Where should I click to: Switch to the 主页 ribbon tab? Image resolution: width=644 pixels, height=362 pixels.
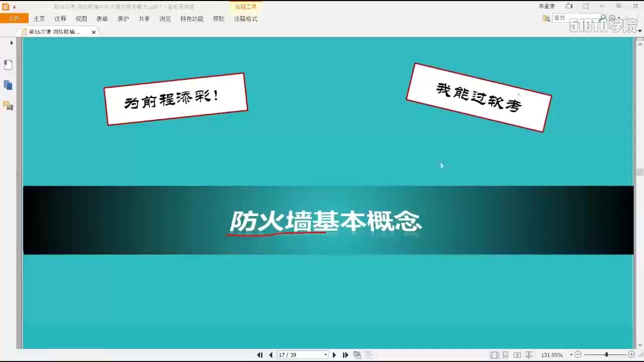pos(39,19)
